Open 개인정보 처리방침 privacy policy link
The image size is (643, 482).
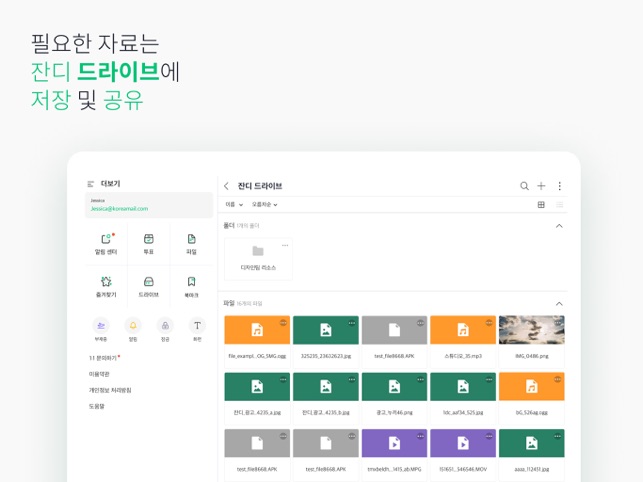pos(110,390)
